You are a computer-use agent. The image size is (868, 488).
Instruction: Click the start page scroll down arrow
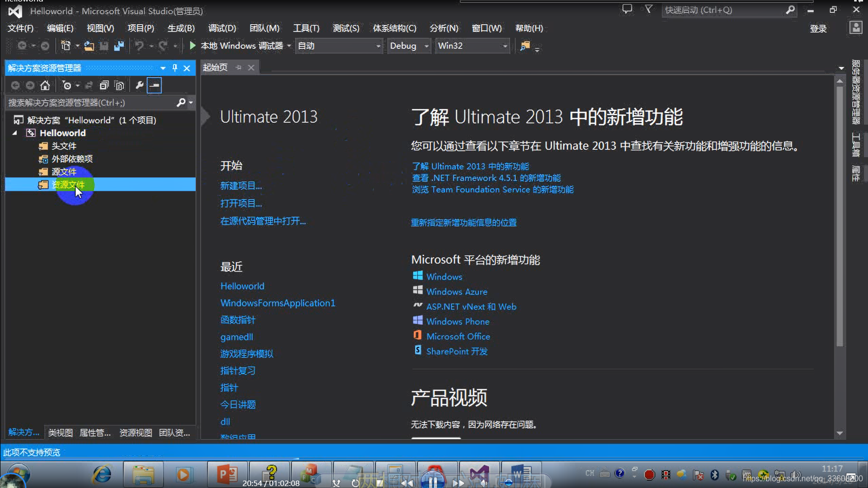[840, 433]
